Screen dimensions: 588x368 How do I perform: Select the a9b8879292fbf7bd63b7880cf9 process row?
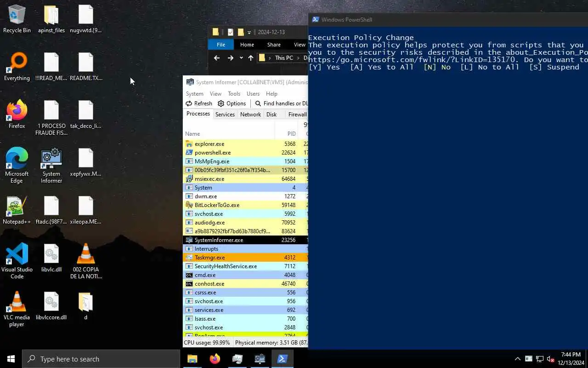coord(245,231)
